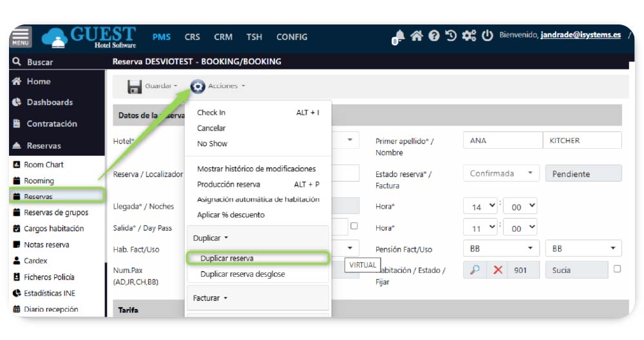Click the help question mark icon
The height and width of the screenshot is (340, 644).
434,36
